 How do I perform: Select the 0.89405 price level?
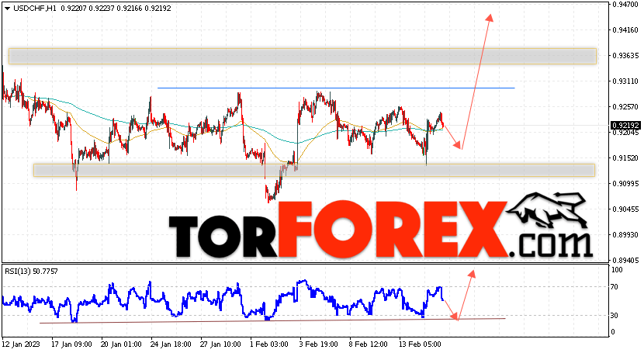625,260
